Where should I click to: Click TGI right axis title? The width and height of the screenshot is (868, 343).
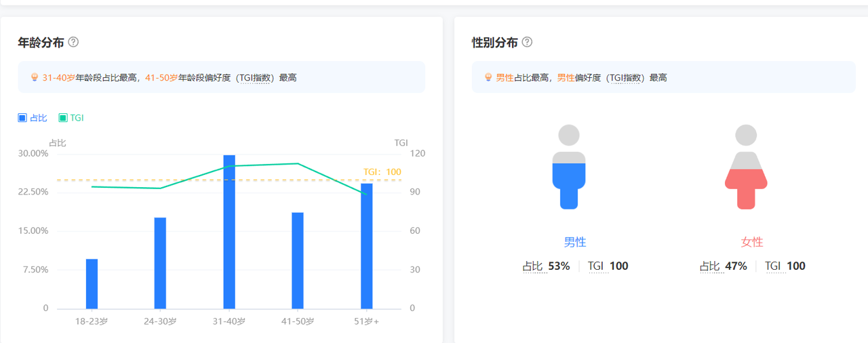[x=401, y=142]
